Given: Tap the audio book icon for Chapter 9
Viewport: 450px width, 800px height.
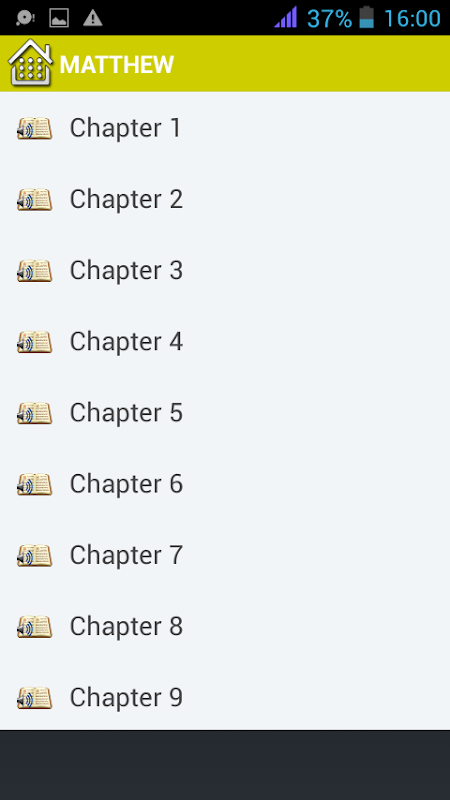Looking at the screenshot, I should pos(34,697).
